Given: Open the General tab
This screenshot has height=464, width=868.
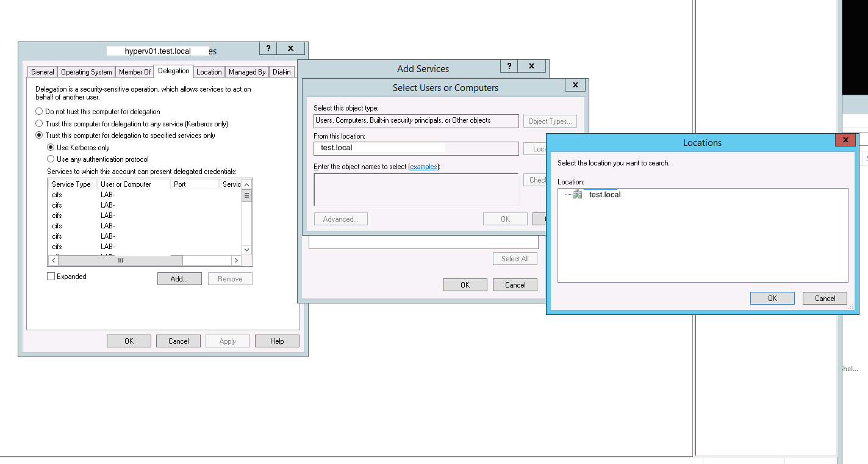Looking at the screenshot, I should pos(43,72).
